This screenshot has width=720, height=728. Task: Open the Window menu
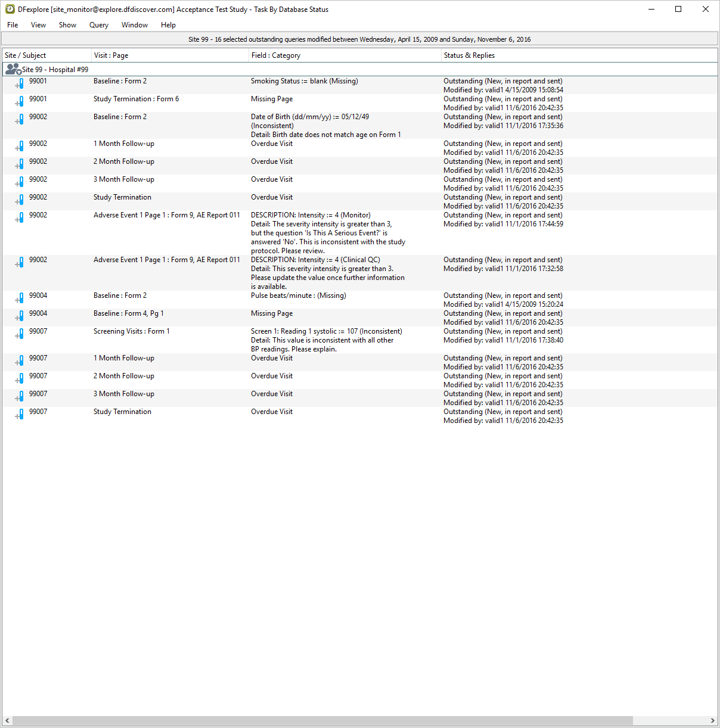[134, 25]
